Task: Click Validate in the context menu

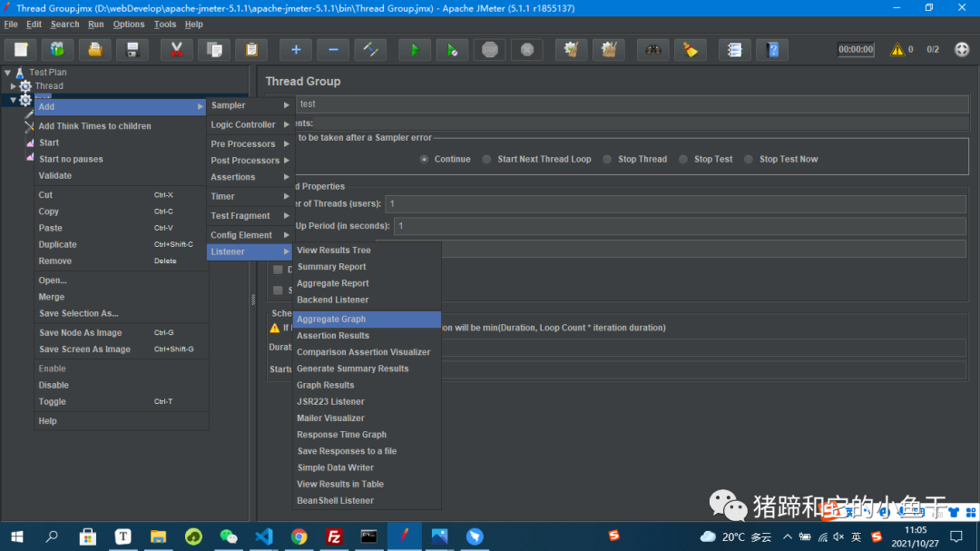Action: click(122, 176)
